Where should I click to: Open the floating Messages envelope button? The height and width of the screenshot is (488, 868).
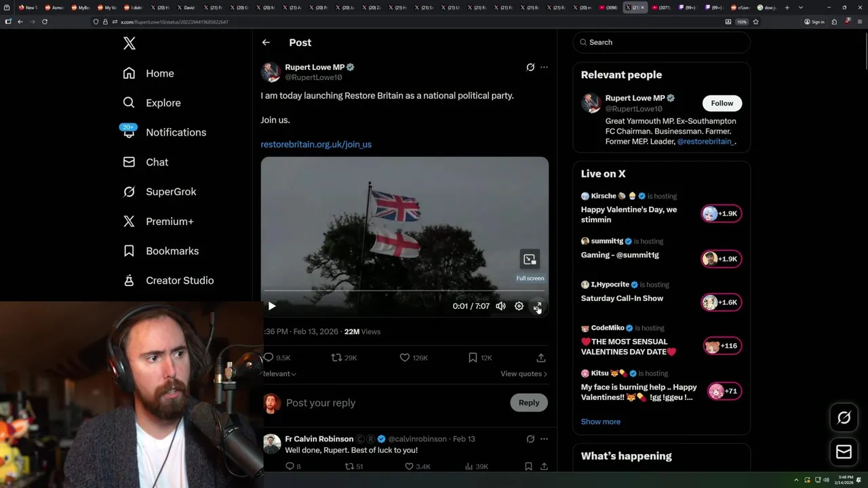pyautogui.click(x=844, y=452)
